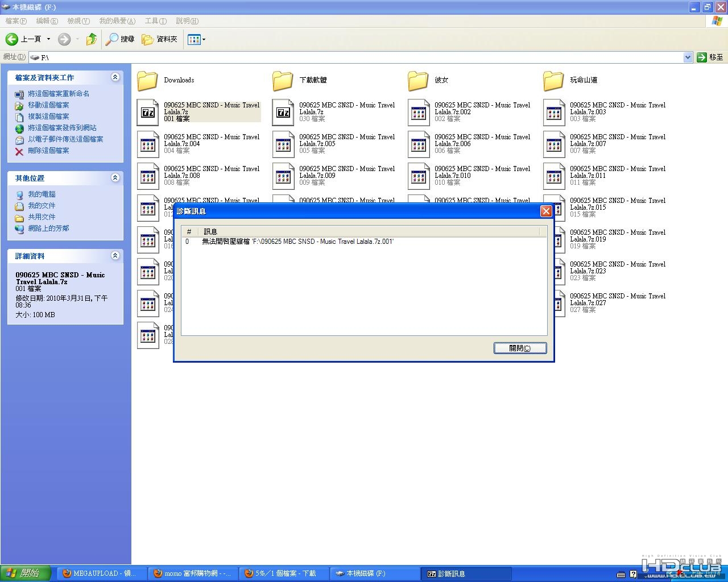Screen dimensions: 728x582
Task: Select the Lalala.7z.002 file icon
Action: [419, 113]
